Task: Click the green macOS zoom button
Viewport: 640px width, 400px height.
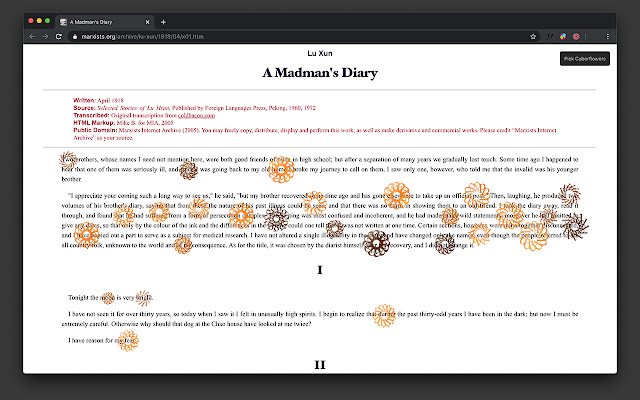Action: (x=47, y=21)
